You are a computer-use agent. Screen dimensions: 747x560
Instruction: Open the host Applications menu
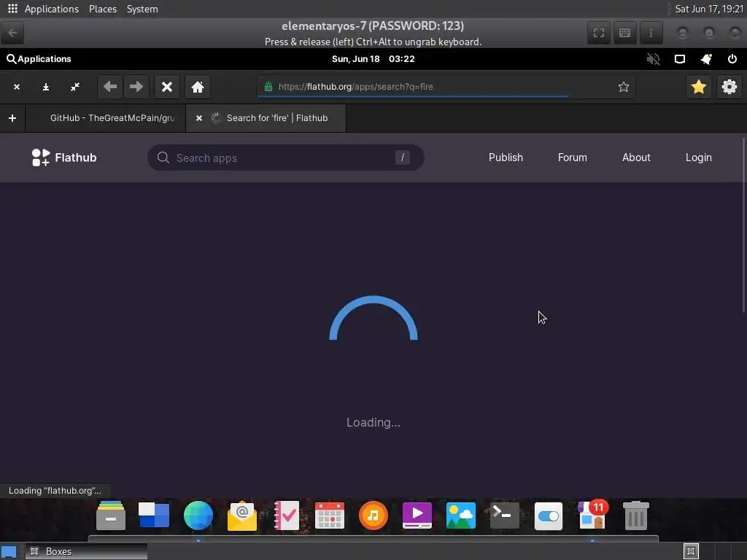pyautogui.click(x=52, y=9)
